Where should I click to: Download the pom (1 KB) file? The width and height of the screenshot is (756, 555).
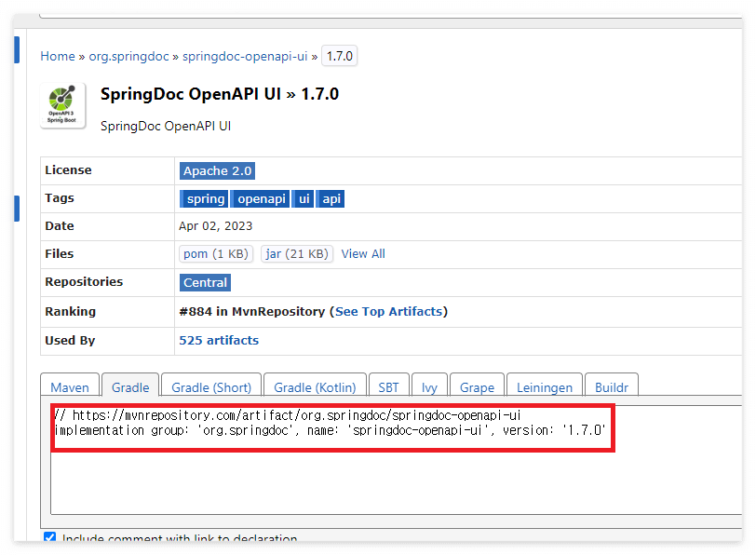coord(216,253)
